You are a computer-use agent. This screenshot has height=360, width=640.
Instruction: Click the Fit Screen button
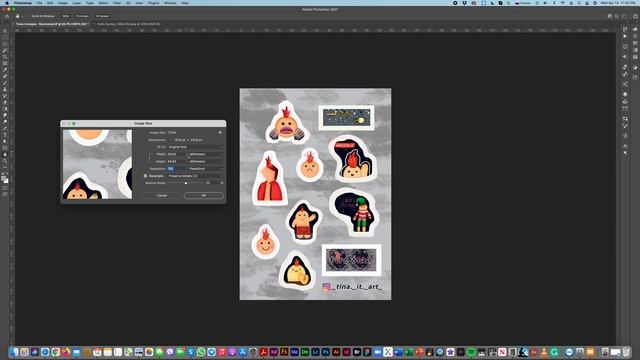point(82,16)
